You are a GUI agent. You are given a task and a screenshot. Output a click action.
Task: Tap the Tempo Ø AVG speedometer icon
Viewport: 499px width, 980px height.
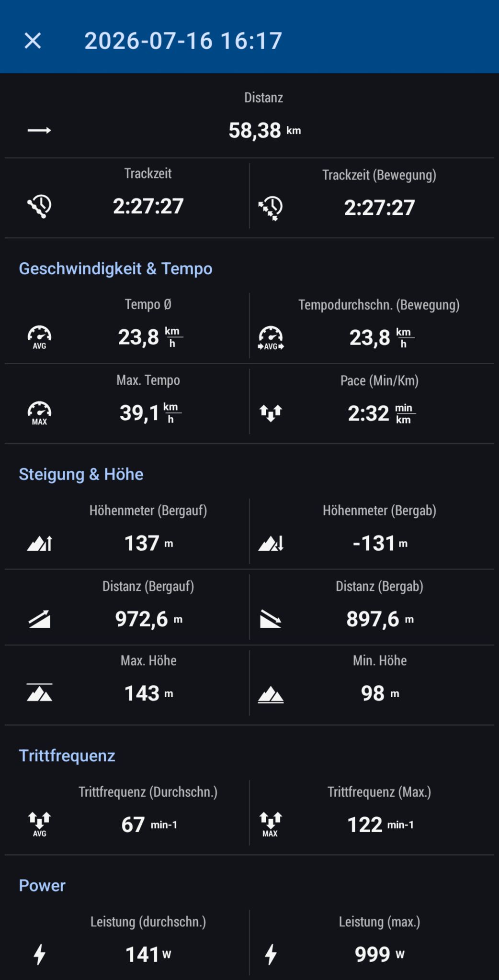[39, 337]
